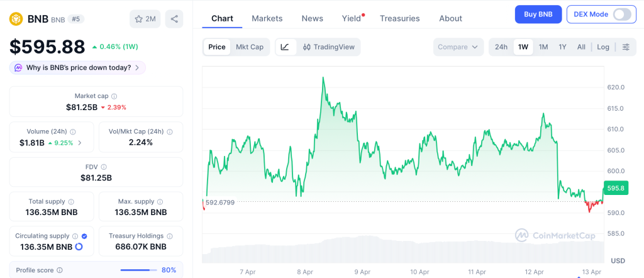Click the Market cap info icon
Viewport: 644px width, 278px height.
pos(114,96)
